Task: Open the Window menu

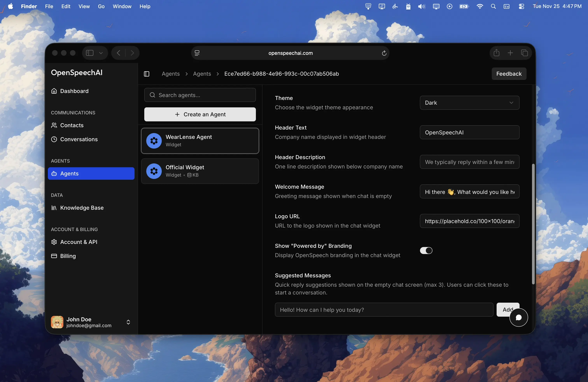Action: click(x=122, y=6)
